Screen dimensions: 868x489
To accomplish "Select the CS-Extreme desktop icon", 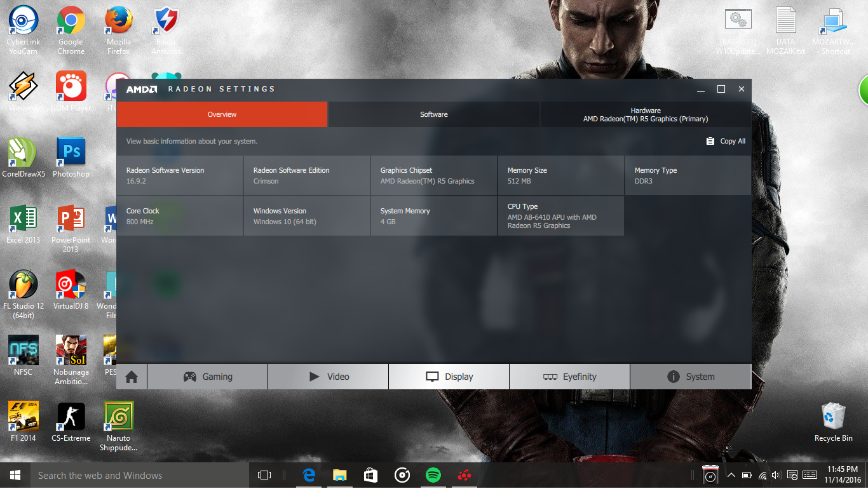I will (x=71, y=422).
